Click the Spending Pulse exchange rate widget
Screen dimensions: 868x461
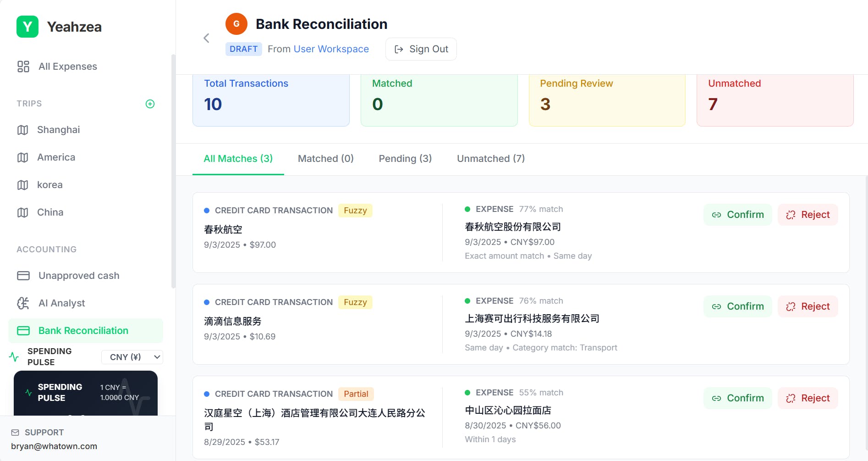[86, 393]
